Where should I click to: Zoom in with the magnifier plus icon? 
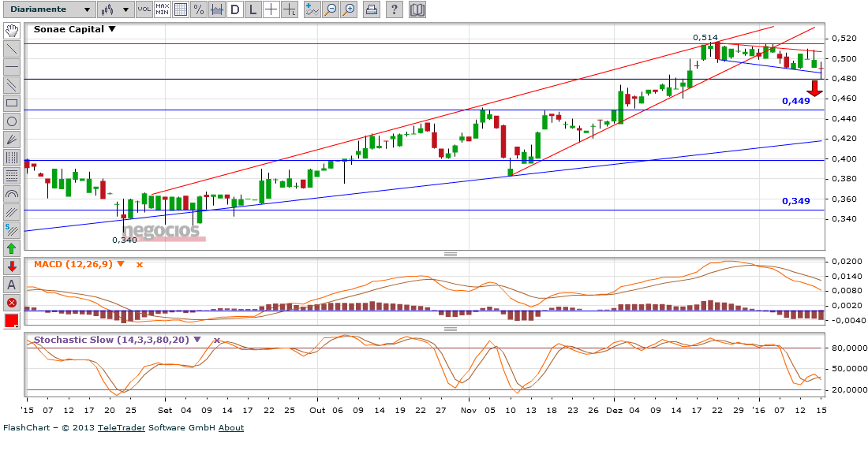click(x=349, y=9)
